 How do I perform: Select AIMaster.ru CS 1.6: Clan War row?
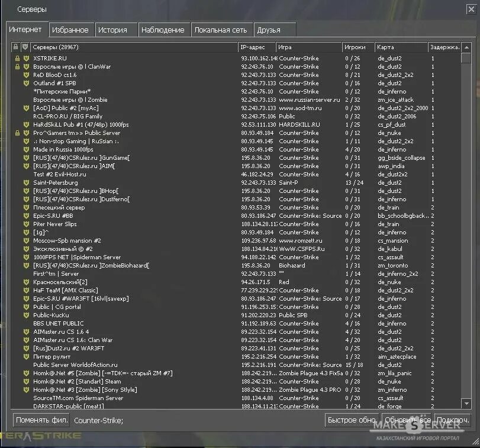pos(236,340)
